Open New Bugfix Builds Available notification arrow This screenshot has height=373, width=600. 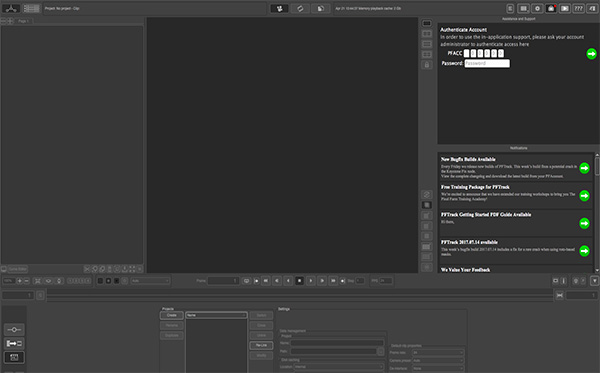(x=584, y=168)
